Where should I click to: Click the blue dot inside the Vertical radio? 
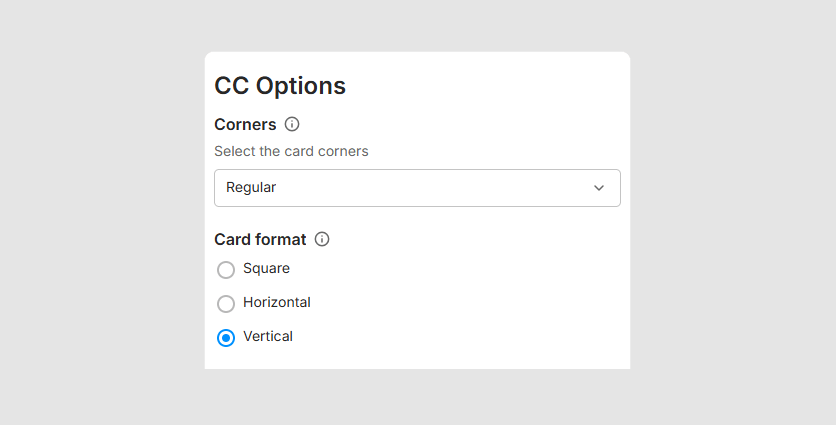[x=226, y=338]
